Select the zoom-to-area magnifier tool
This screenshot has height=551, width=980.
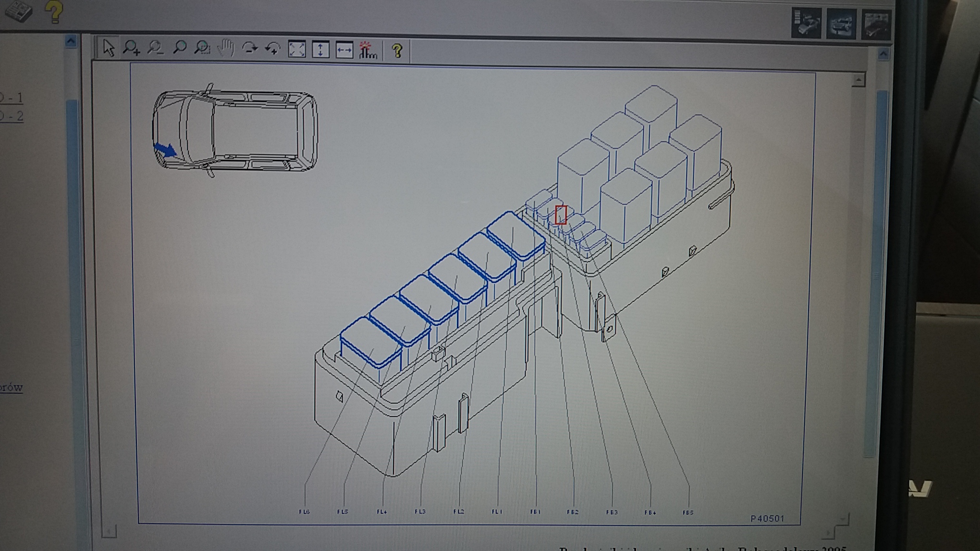[202, 48]
